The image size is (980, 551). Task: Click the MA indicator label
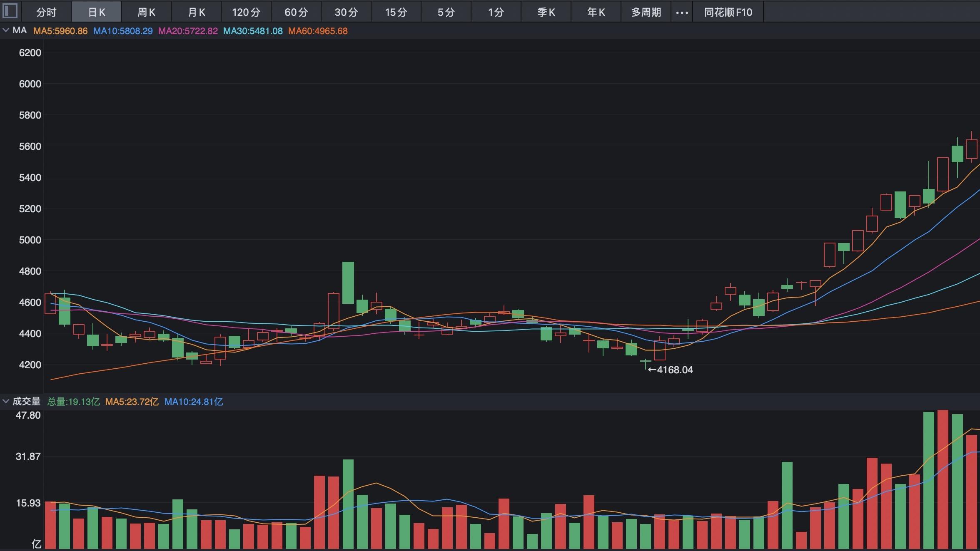click(20, 30)
